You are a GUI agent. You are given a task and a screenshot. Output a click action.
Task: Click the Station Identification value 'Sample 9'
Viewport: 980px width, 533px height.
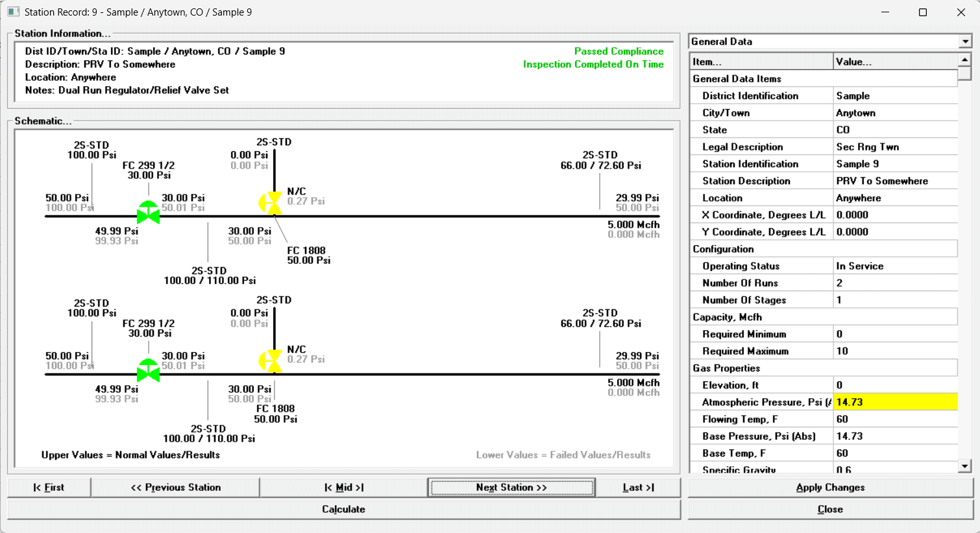tap(896, 164)
